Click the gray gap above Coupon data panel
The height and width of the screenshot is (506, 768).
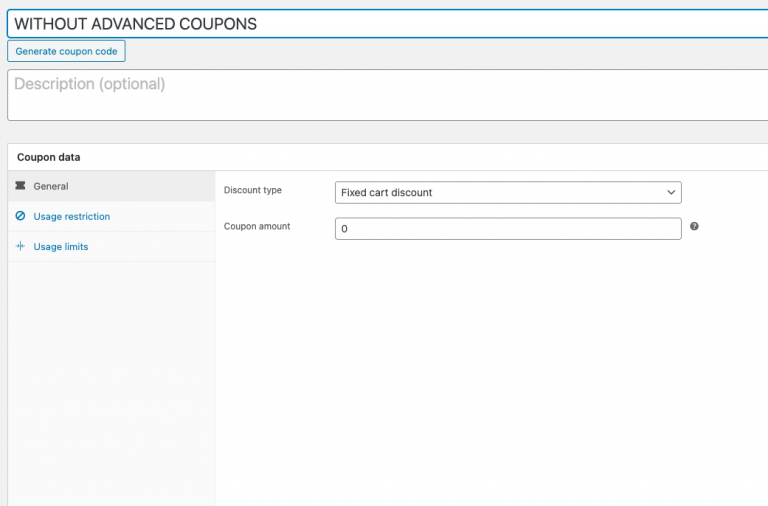(380, 132)
